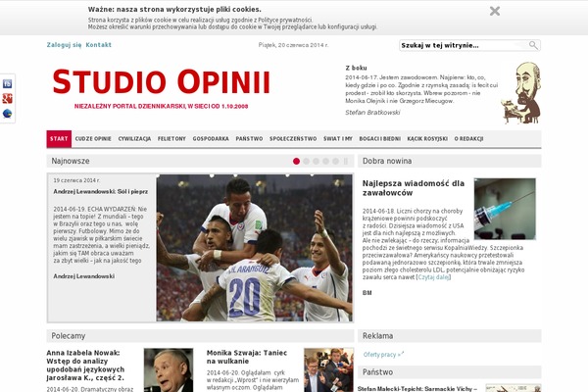
Task: Select the fourth slider dot in Najnowsze
Action: (326, 161)
